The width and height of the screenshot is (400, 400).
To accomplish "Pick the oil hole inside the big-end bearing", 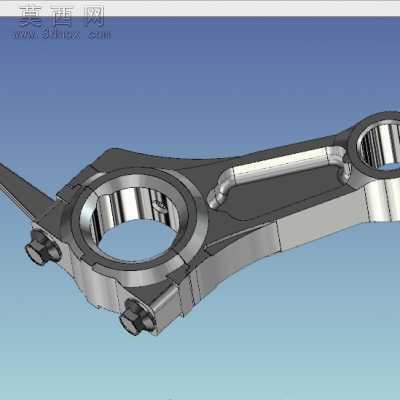I will [x=161, y=207].
